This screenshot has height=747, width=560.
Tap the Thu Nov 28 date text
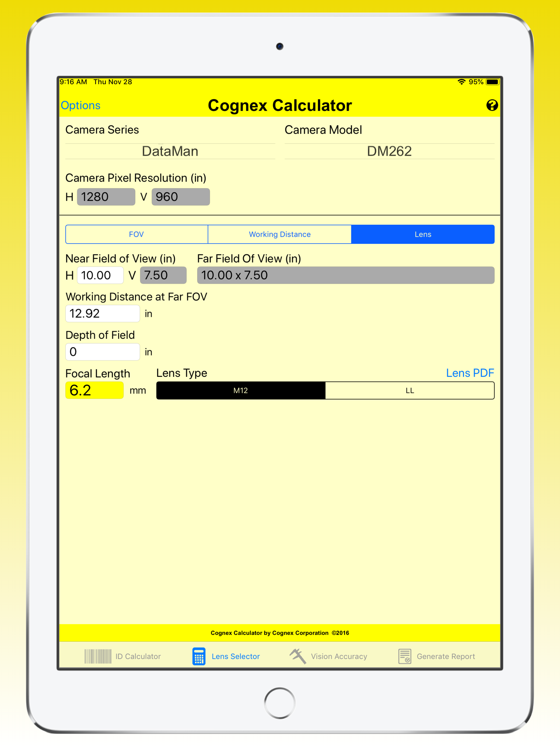coord(113,82)
